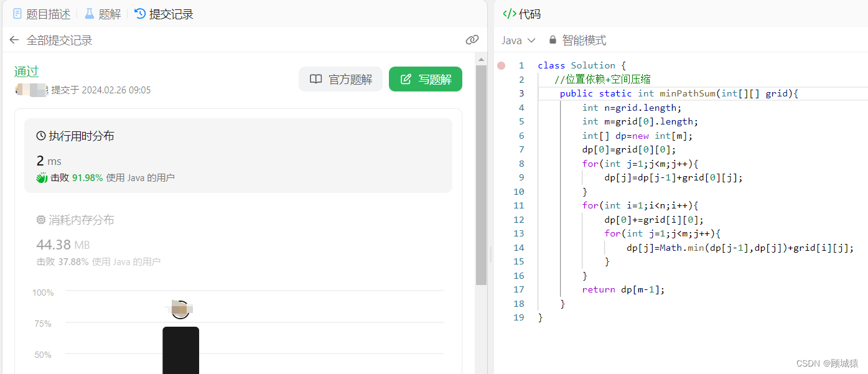The height and width of the screenshot is (374, 868).
Task: Click the avatar marker above the chart bar
Action: 180,309
